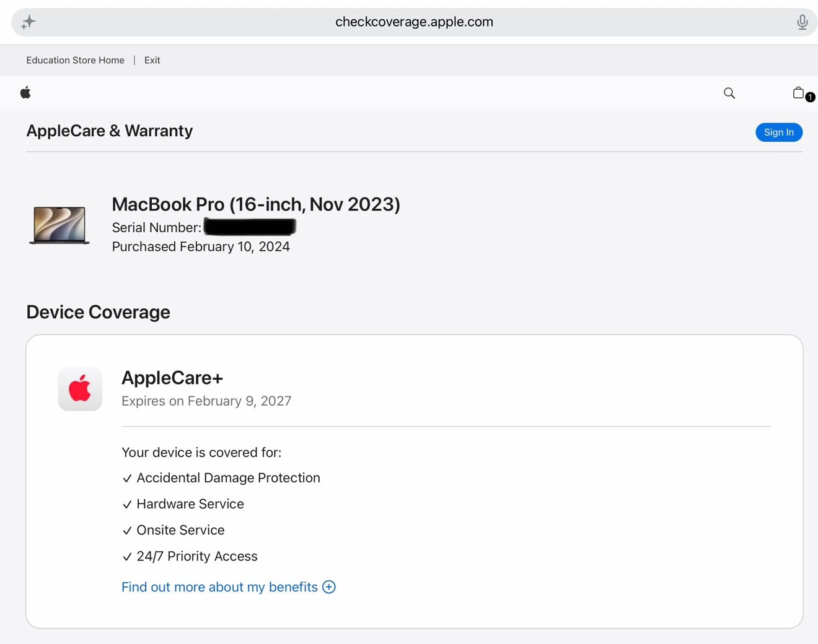Image resolution: width=818 pixels, height=644 pixels.
Task: Open the shopping bag icon
Action: [799, 93]
